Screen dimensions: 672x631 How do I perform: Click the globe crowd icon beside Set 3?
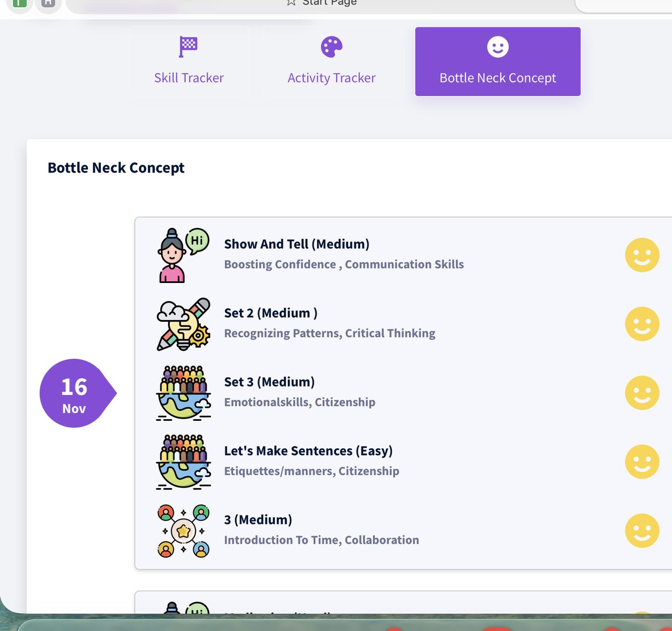click(183, 393)
